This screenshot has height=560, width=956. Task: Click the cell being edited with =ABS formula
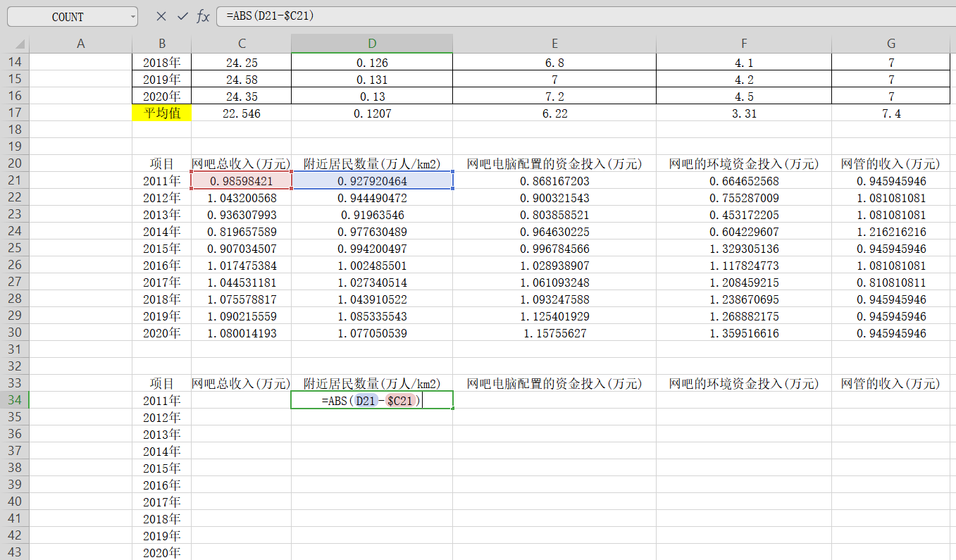click(372, 400)
